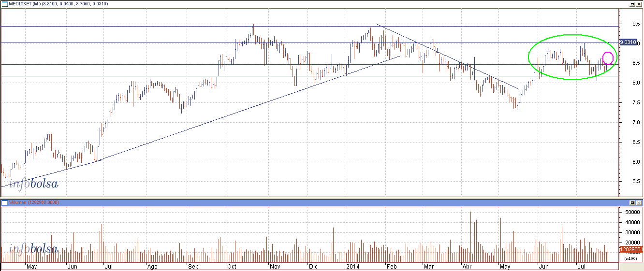Click the May label at axis start
Image resolution: width=644 pixels, height=271 pixels.
[x=31, y=266]
